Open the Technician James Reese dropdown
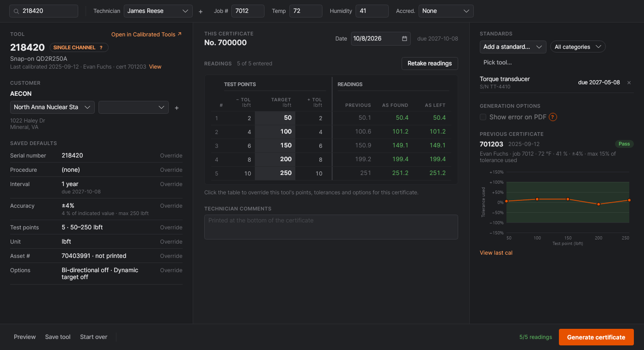Screen dimensions: 644x350 [x=158, y=11]
